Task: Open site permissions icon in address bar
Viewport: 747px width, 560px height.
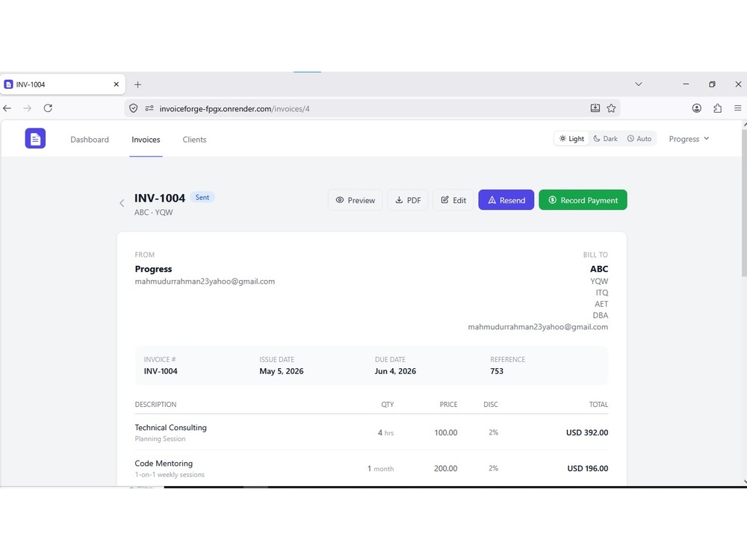Action: (149, 108)
